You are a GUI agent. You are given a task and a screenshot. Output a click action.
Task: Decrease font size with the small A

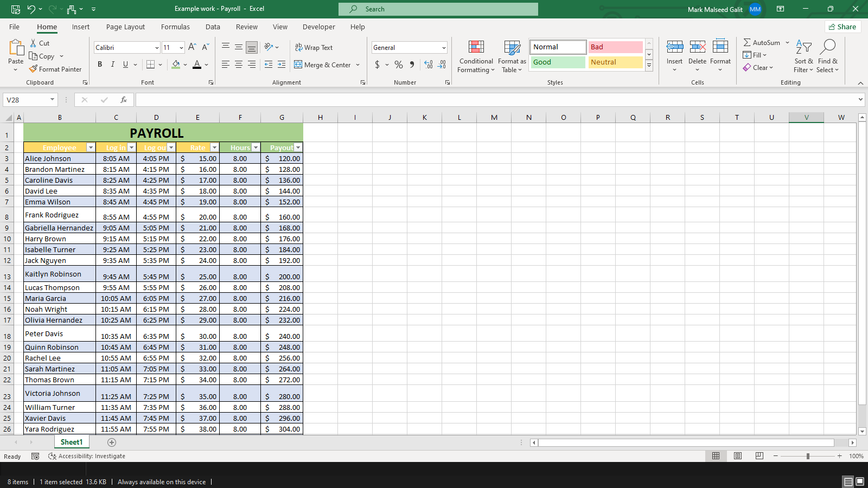click(x=205, y=47)
